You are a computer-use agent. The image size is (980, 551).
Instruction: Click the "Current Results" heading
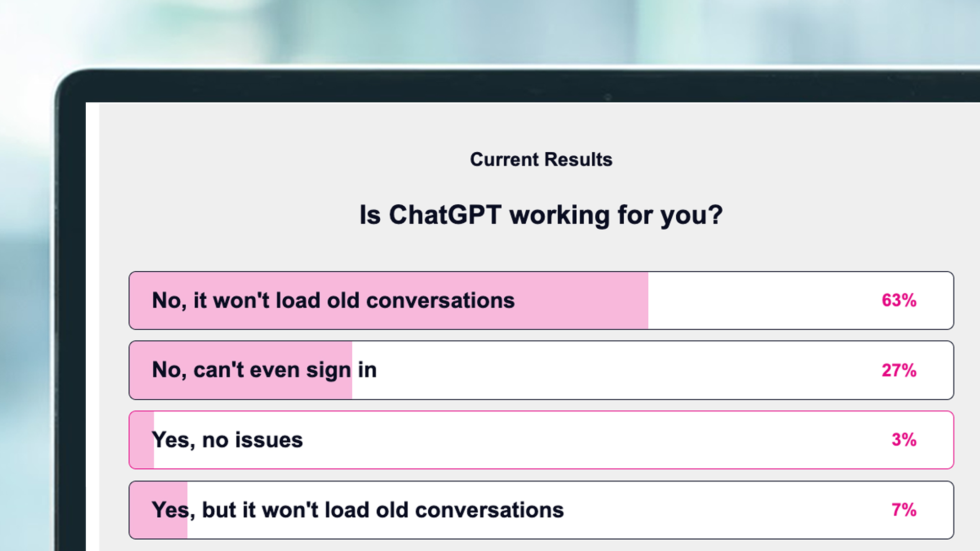tap(541, 159)
